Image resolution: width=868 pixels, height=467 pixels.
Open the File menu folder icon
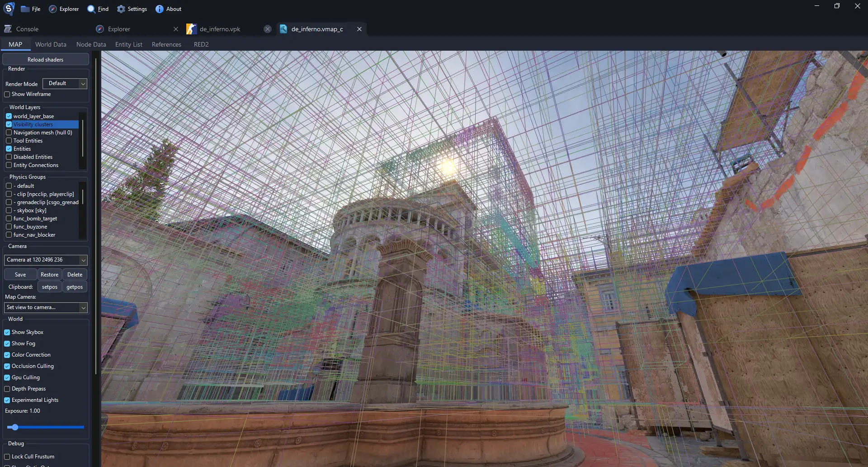tap(25, 9)
